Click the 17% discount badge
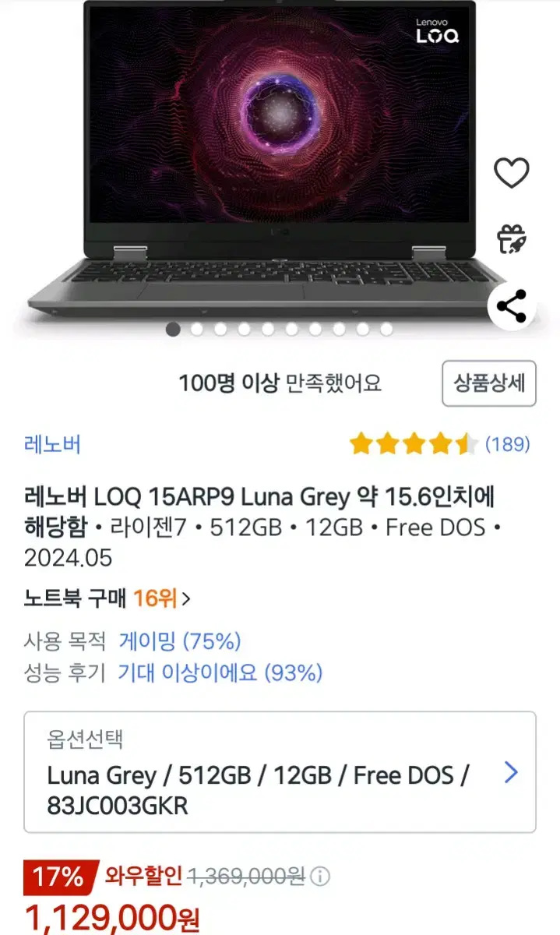 [x=58, y=877]
